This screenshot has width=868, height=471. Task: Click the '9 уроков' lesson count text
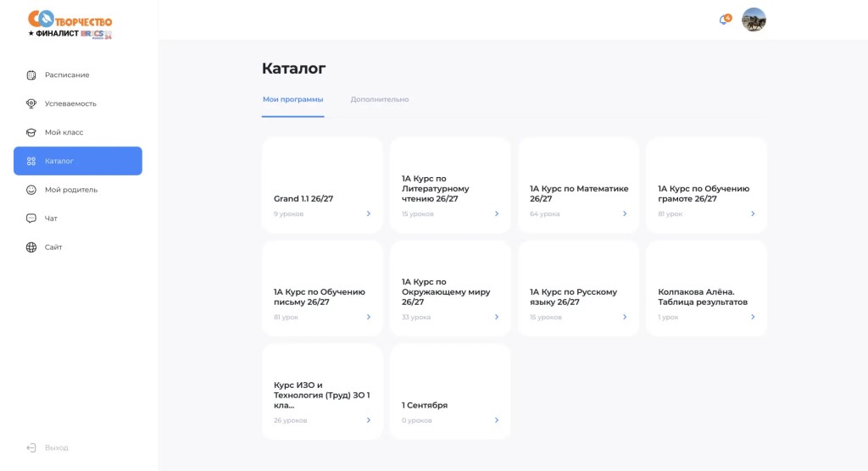tap(288, 213)
